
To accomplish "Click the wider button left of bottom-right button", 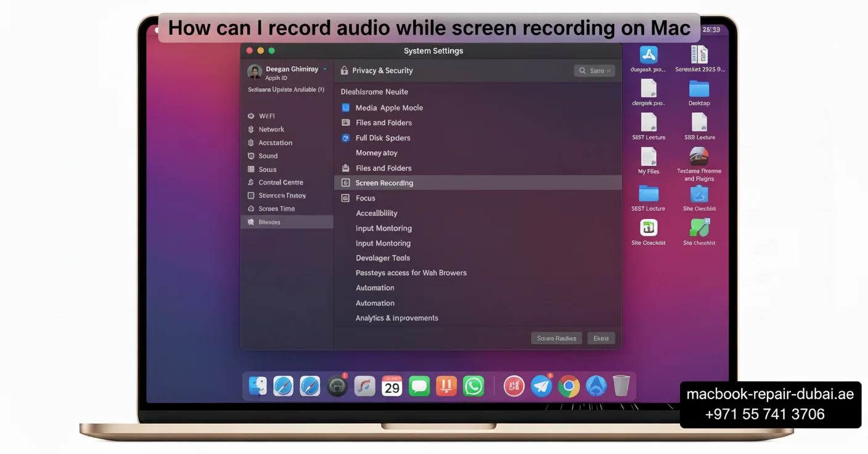I will 556,338.
